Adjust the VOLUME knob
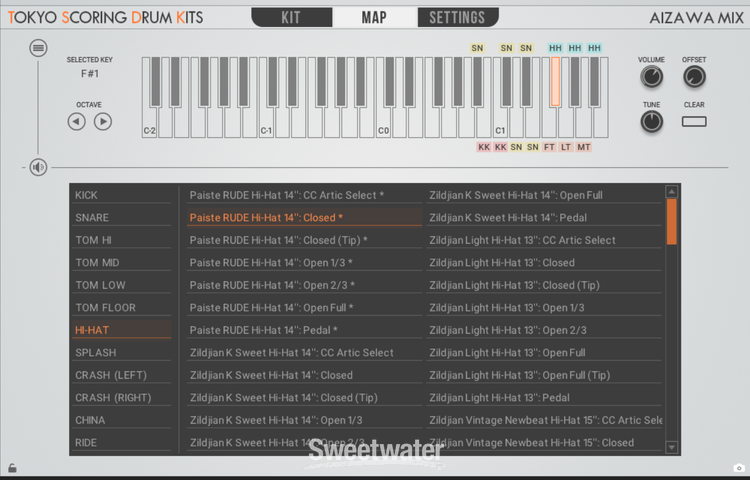750x480 pixels. tap(651, 77)
